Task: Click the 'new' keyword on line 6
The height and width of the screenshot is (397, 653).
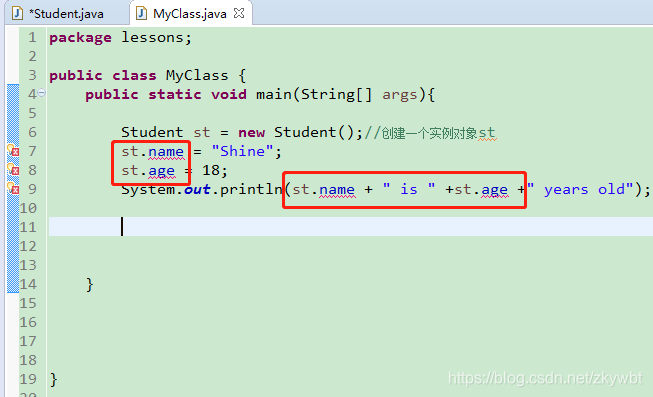Action: point(252,132)
